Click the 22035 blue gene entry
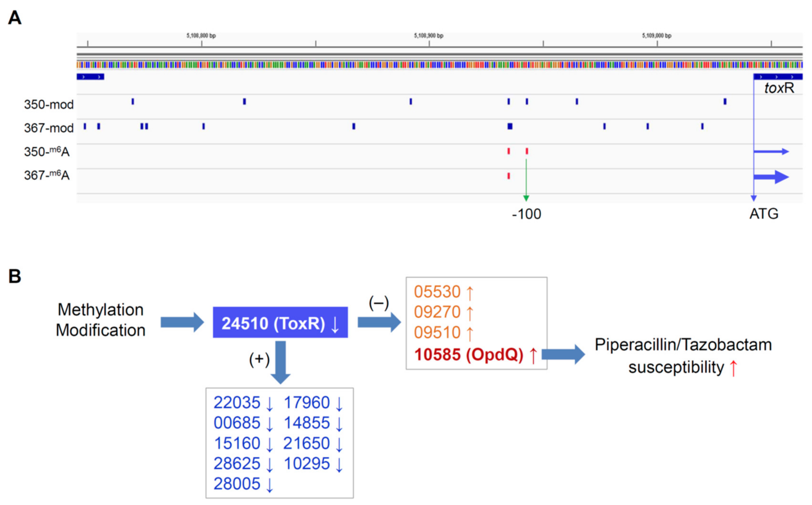The image size is (812, 505). [x=237, y=403]
